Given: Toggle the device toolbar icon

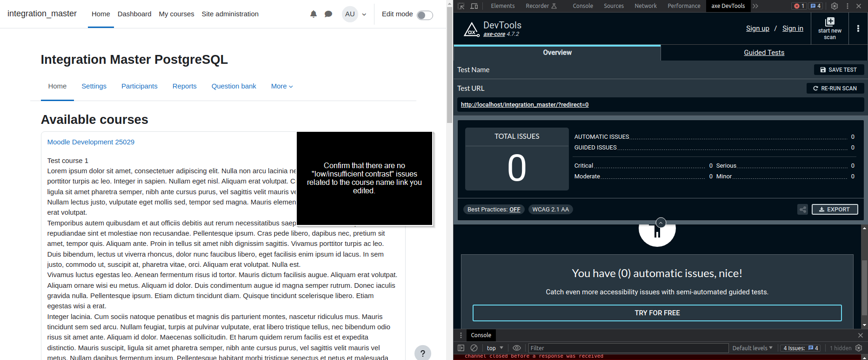Looking at the screenshot, I should click(x=474, y=6).
